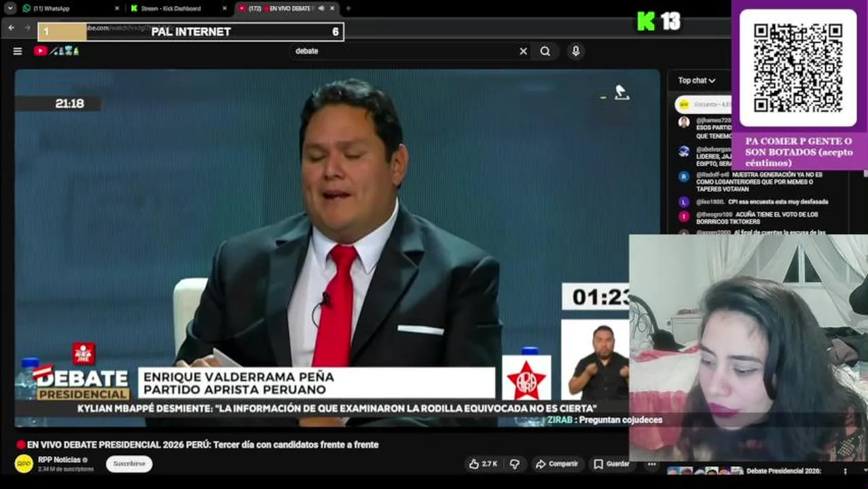Like the video with the thumbs-up button
Image resolution: width=868 pixels, height=489 pixels.
click(x=483, y=464)
